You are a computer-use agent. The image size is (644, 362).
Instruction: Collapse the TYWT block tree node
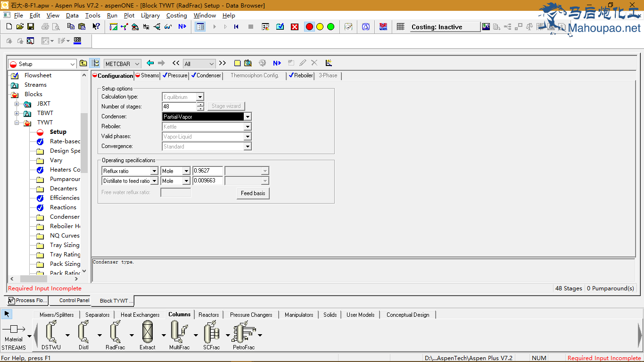17,123
